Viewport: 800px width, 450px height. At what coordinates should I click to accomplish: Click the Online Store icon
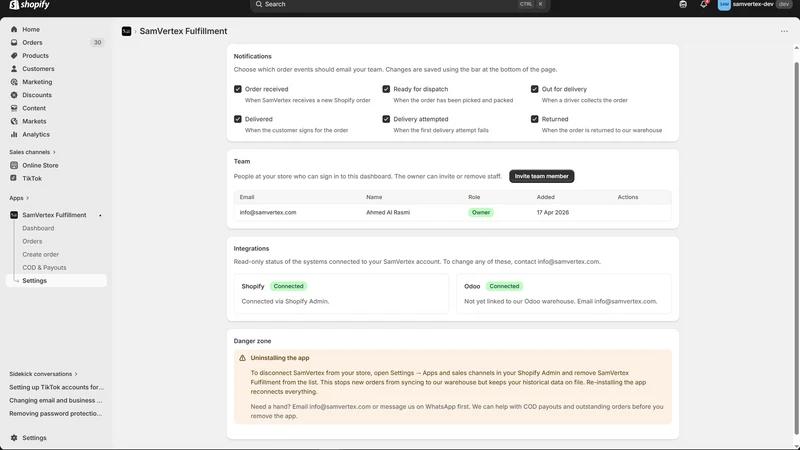click(14, 165)
